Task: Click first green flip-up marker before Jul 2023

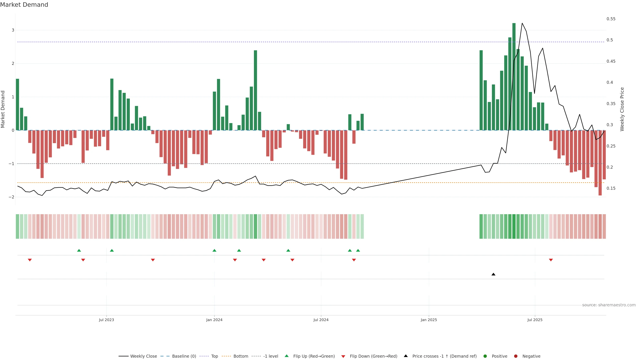Action: point(79,250)
